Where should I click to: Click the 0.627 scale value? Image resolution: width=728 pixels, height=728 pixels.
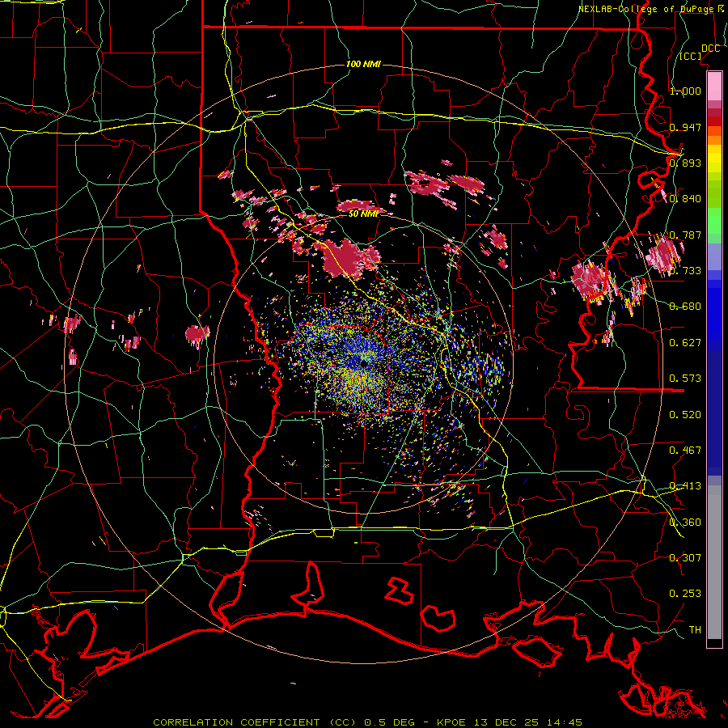tap(685, 343)
